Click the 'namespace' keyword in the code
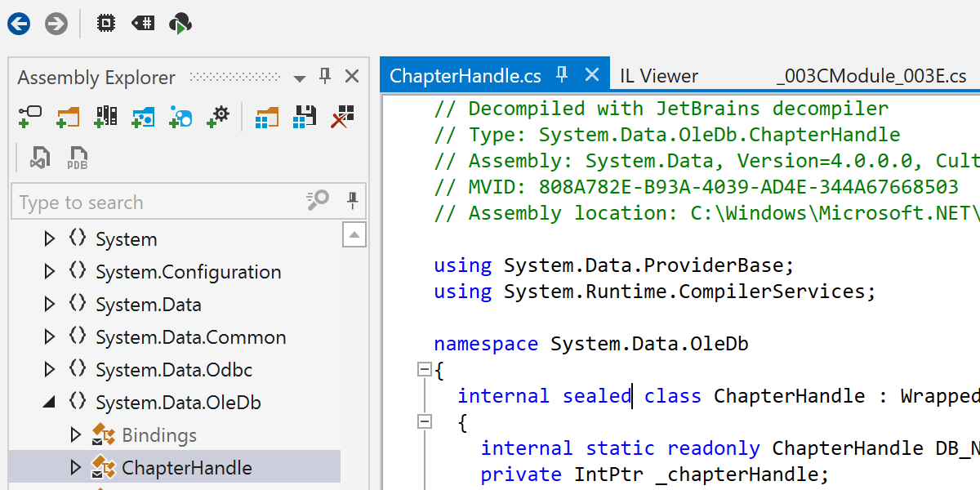Viewport: 980px width, 490px height. (486, 345)
